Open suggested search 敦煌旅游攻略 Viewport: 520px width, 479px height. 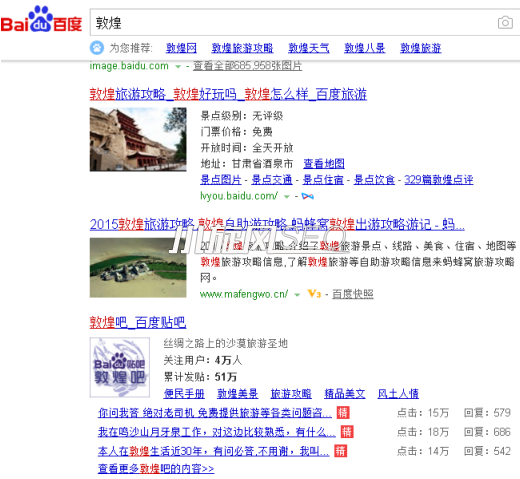pyautogui.click(x=242, y=48)
